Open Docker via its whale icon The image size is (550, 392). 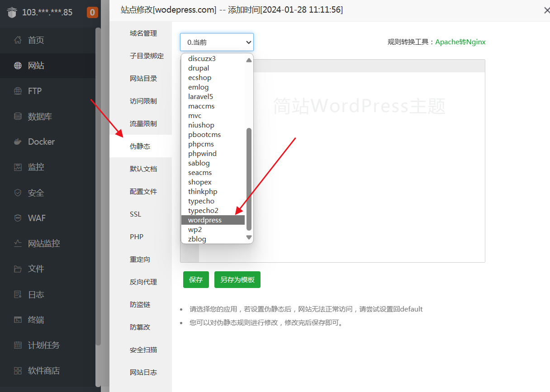tap(18, 142)
